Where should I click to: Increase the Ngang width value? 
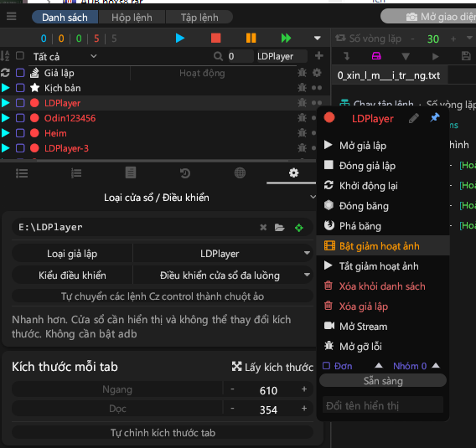pos(304,389)
